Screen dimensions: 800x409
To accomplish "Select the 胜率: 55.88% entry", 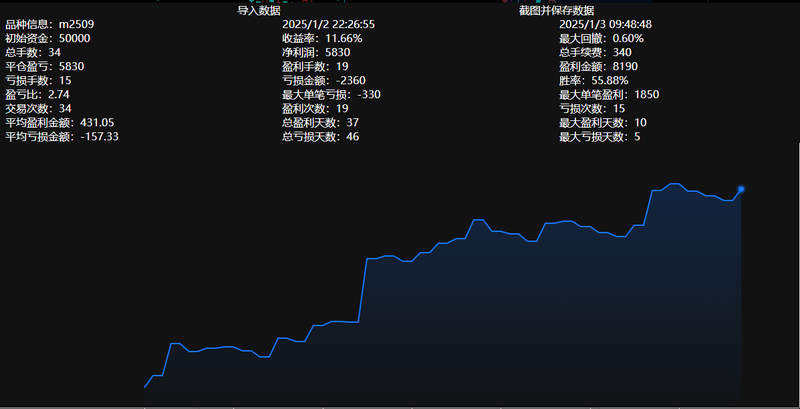I will tap(594, 81).
